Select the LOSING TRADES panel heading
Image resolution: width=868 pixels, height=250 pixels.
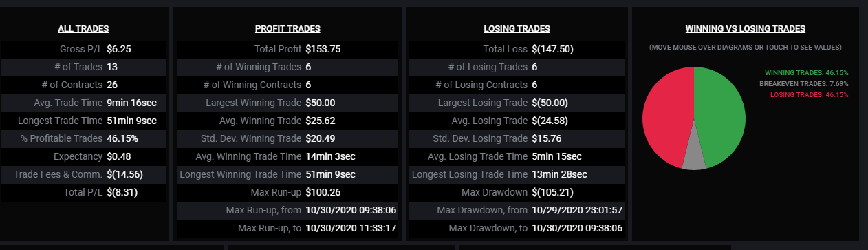click(x=517, y=29)
